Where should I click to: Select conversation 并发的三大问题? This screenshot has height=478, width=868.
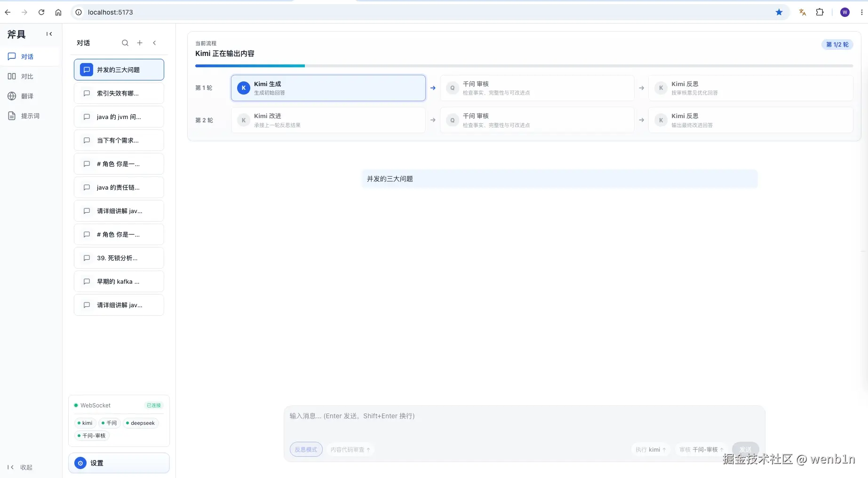119,70
